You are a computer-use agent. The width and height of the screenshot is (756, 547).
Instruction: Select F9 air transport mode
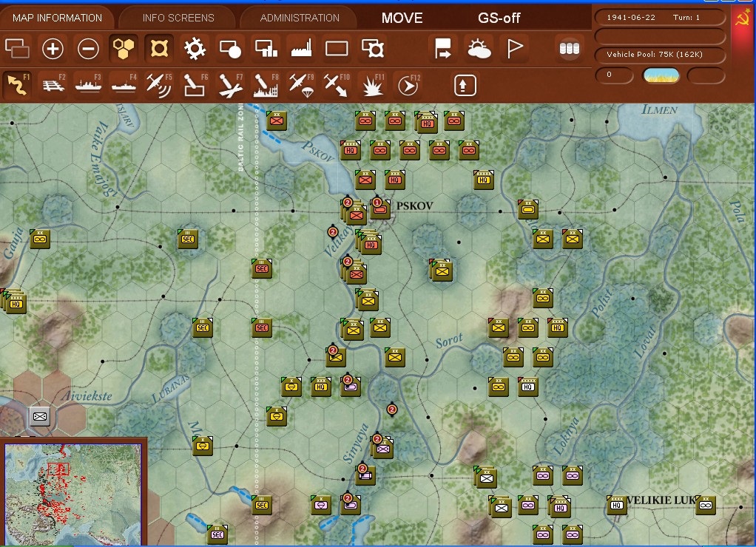click(301, 85)
